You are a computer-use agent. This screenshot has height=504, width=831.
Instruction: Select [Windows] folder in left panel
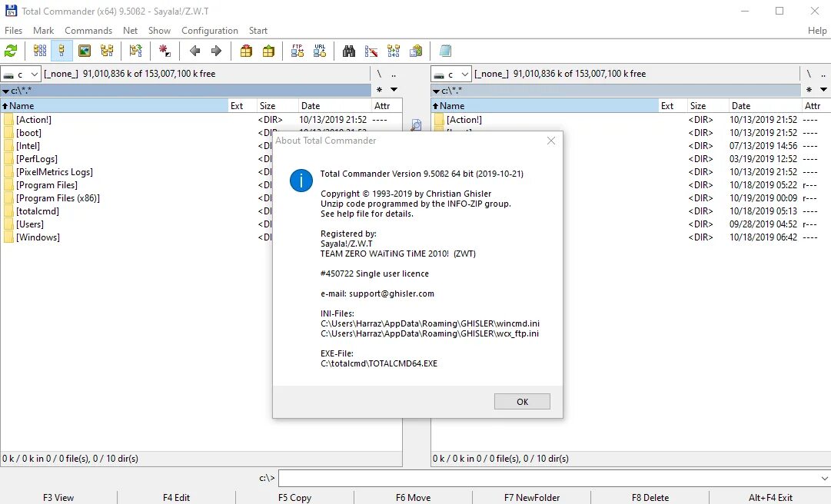point(38,237)
